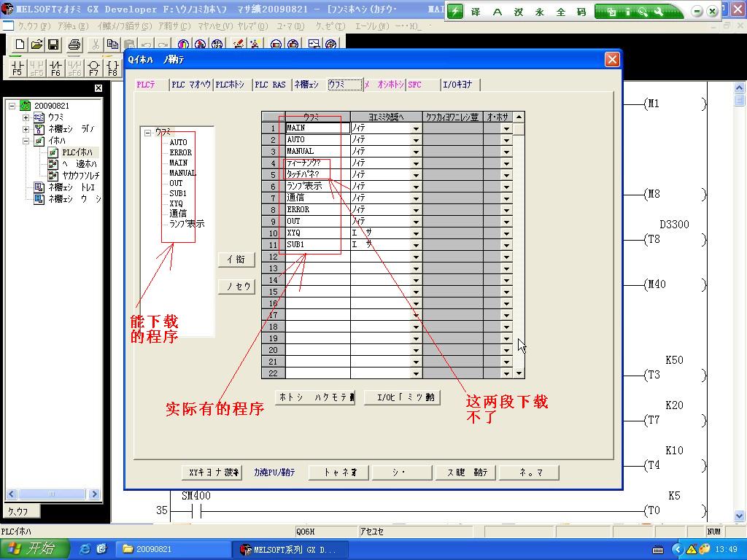This screenshot has height=560, width=747.
Task: Insert an application instruction with F8
Action: tap(112, 69)
